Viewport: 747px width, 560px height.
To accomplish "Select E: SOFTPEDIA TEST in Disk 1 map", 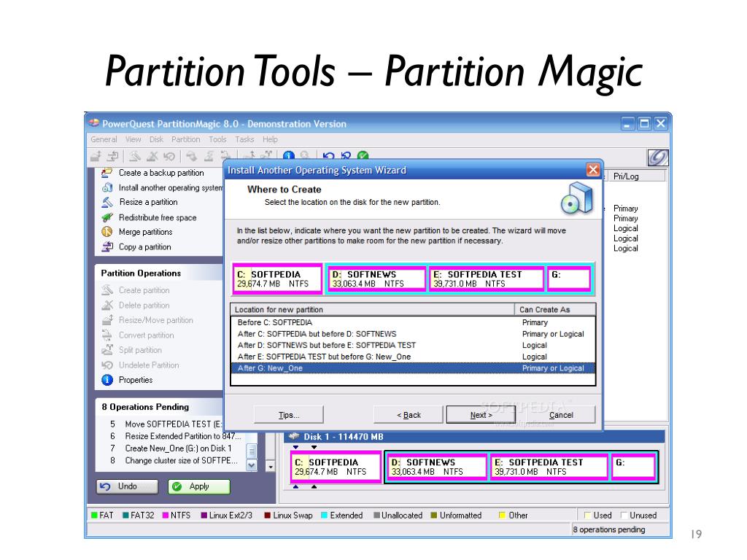I will click(549, 466).
